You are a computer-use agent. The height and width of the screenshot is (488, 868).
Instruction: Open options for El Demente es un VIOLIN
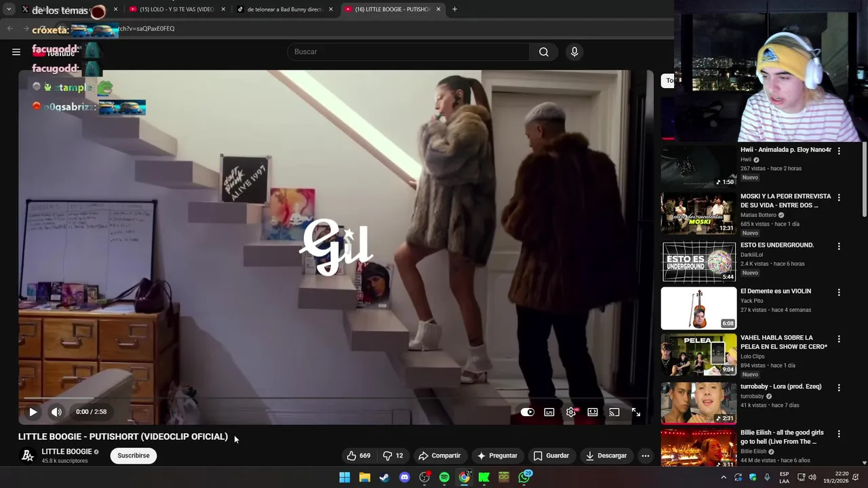(839, 293)
